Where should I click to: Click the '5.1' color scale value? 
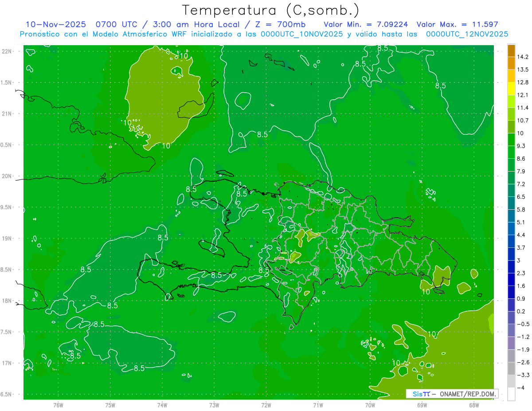521,222
